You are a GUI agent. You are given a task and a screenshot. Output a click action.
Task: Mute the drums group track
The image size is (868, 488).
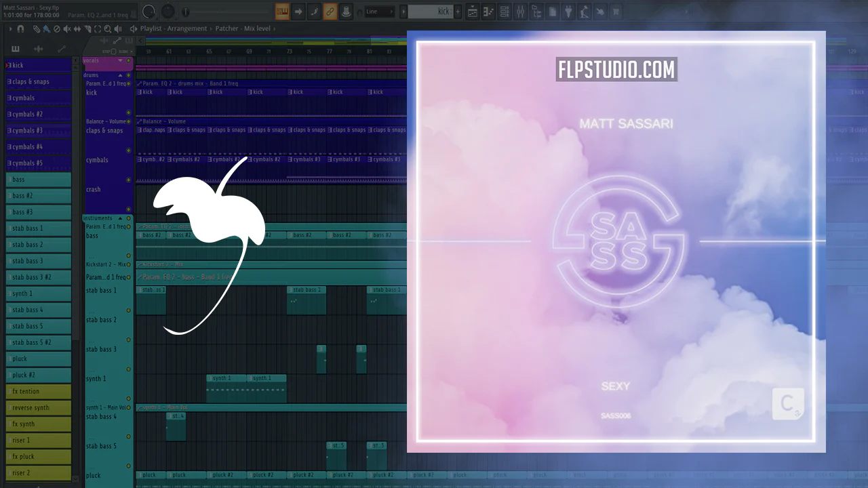point(129,75)
